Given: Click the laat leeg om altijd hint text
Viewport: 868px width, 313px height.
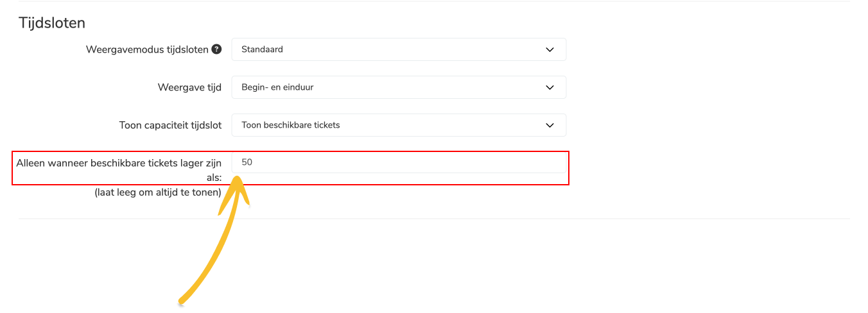Looking at the screenshot, I should coord(158,192).
